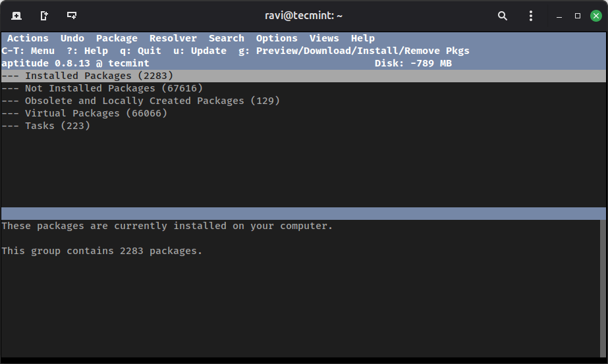Click the new tab icon in titlebar
Screen dimensions: 608x364
click(16, 15)
